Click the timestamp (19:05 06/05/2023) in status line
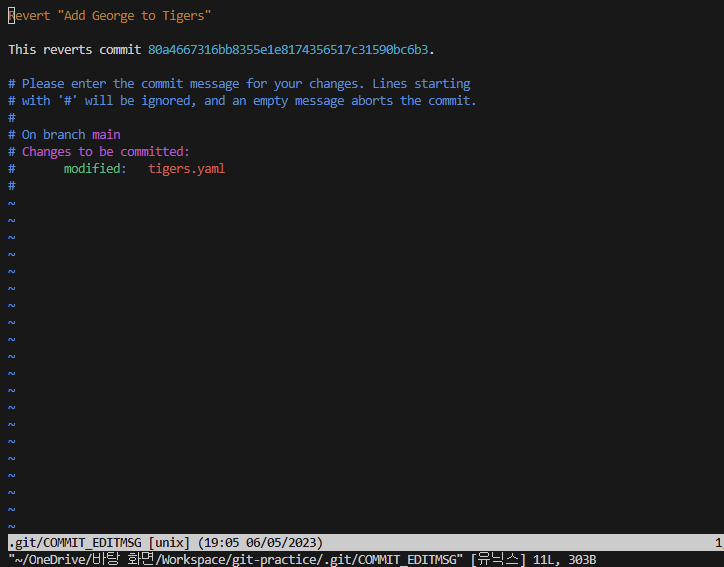 coord(260,543)
